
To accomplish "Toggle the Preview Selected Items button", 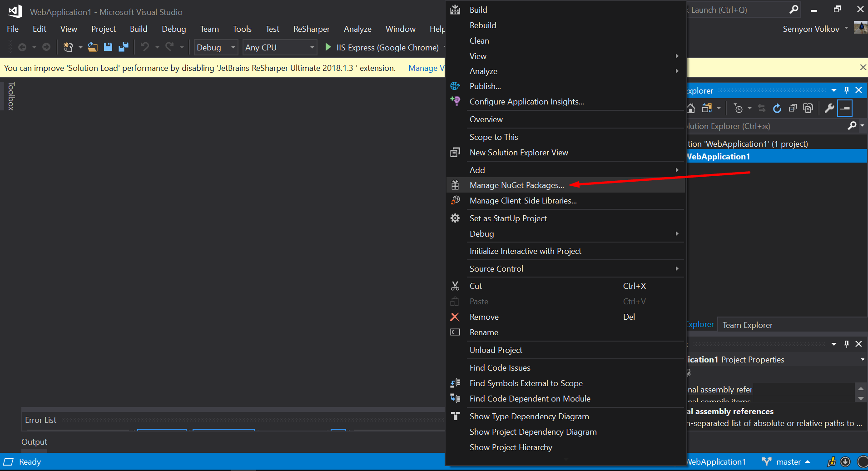I will [x=845, y=108].
